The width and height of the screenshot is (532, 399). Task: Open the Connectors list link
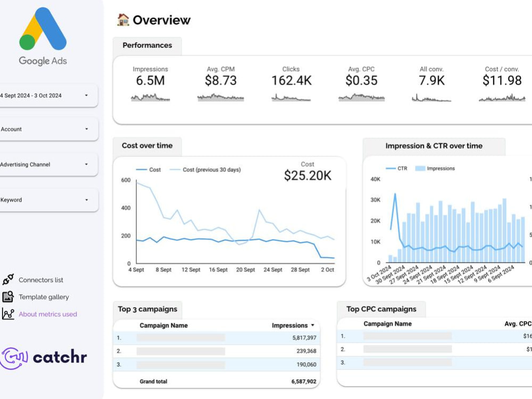click(x=41, y=280)
